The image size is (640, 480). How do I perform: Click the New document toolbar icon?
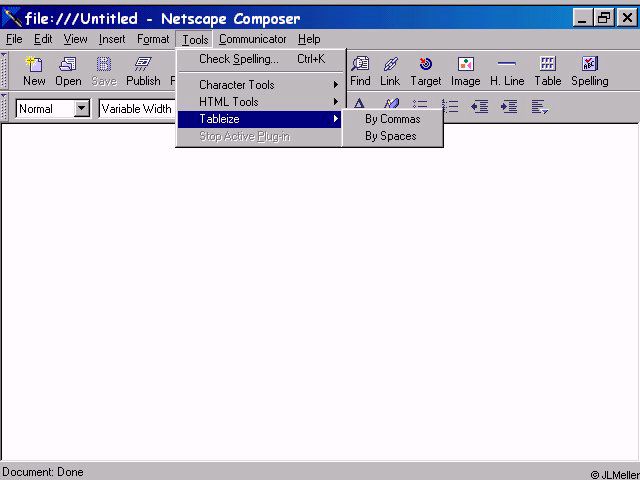point(34,71)
